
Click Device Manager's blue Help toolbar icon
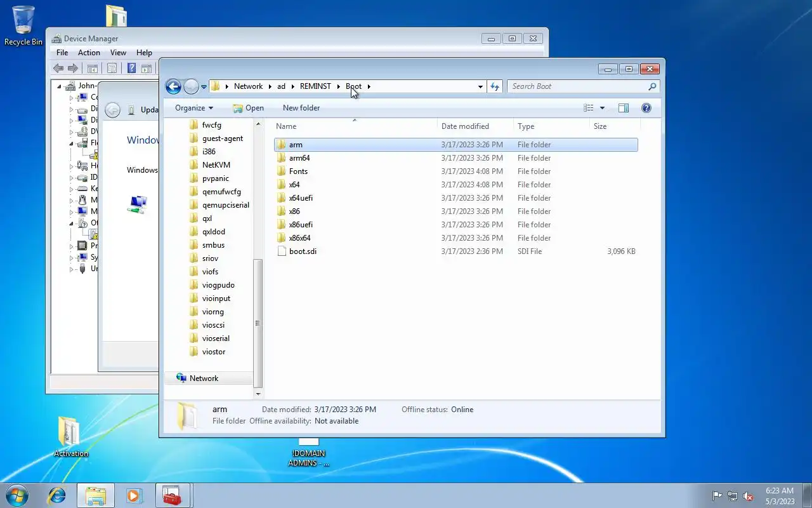coord(131,68)
